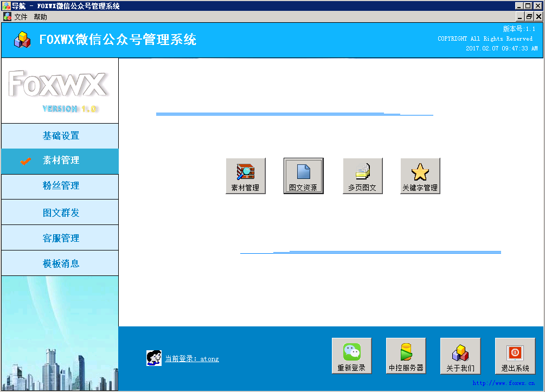Screen dimensions: 545x392
Task: Click the 版本号:1.1 text
Action: [519, 29]
